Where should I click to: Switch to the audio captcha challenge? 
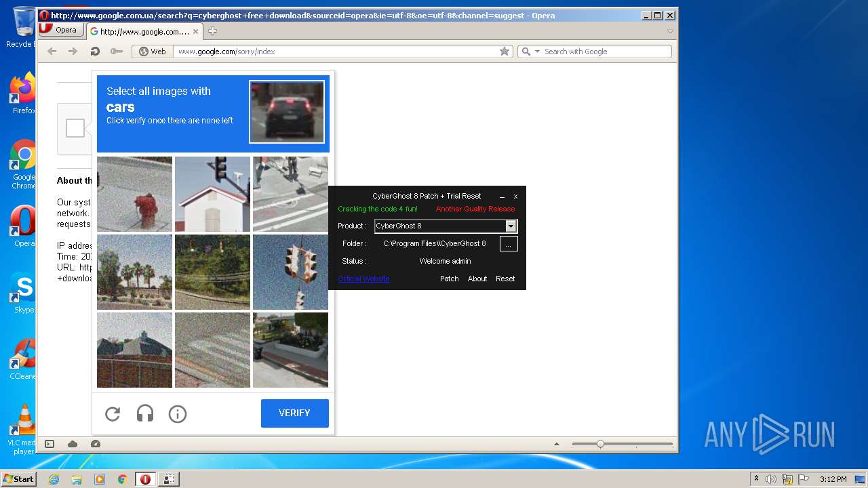point(145,413)
